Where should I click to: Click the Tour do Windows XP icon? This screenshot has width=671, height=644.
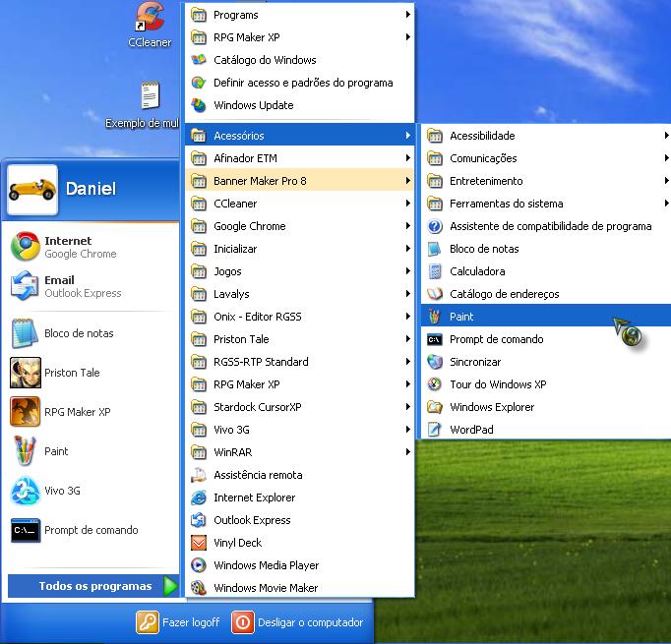tap(435, 384)
